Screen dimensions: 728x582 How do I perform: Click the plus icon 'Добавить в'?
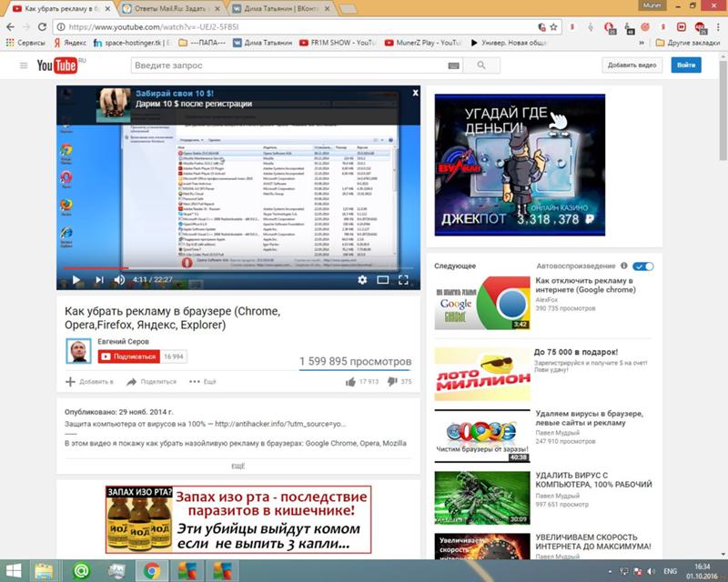tap(70, 382)
